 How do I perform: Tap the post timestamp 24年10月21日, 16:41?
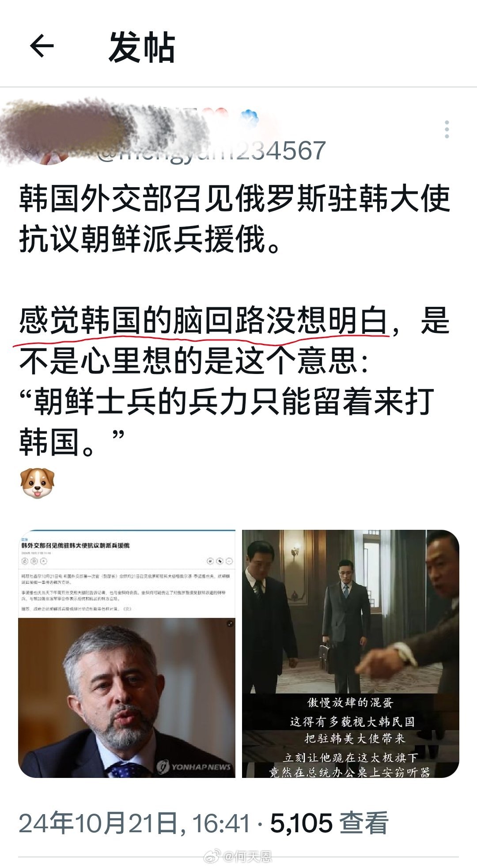(135, 823)
